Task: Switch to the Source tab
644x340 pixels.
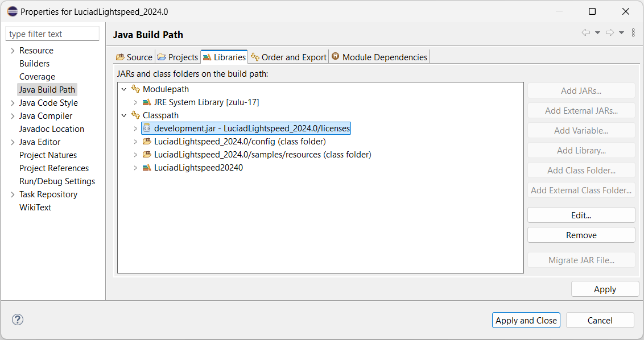Action: [134, 57]
